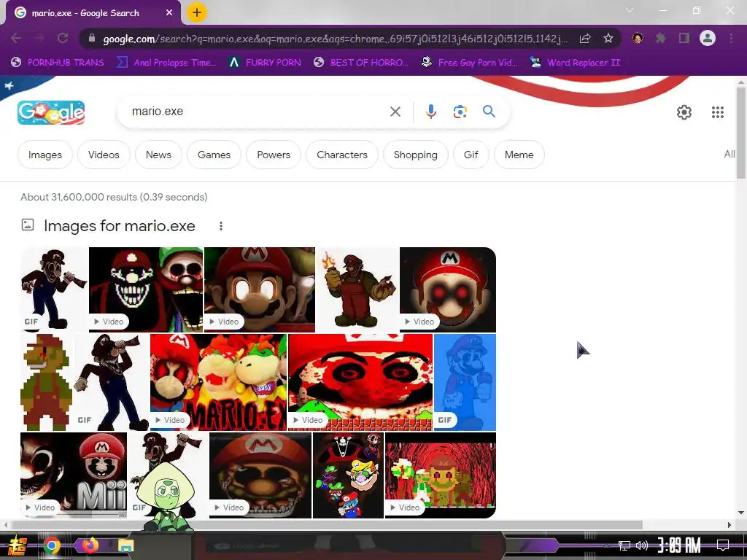Select the Shopping filter chip
Screen dimensions: 747x560
point(415,155)
